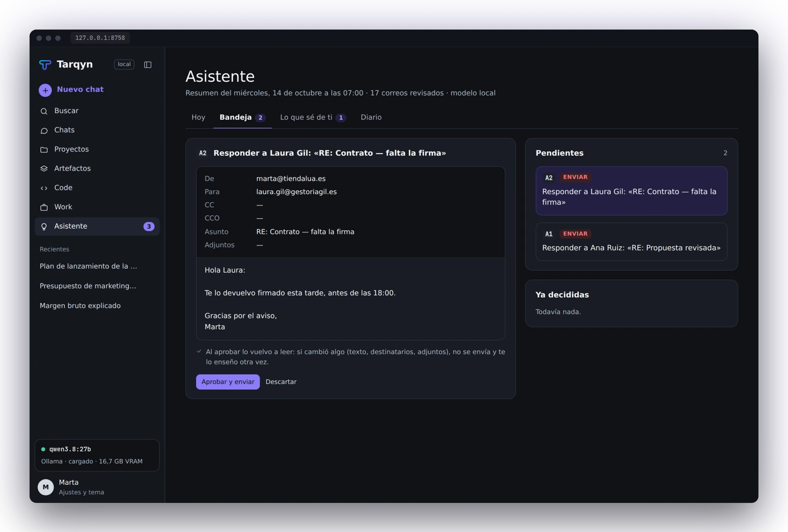Click sender marta@tiendalua.es
The width and height of the screenshot is (788, 532).
(x=291, y=179)
